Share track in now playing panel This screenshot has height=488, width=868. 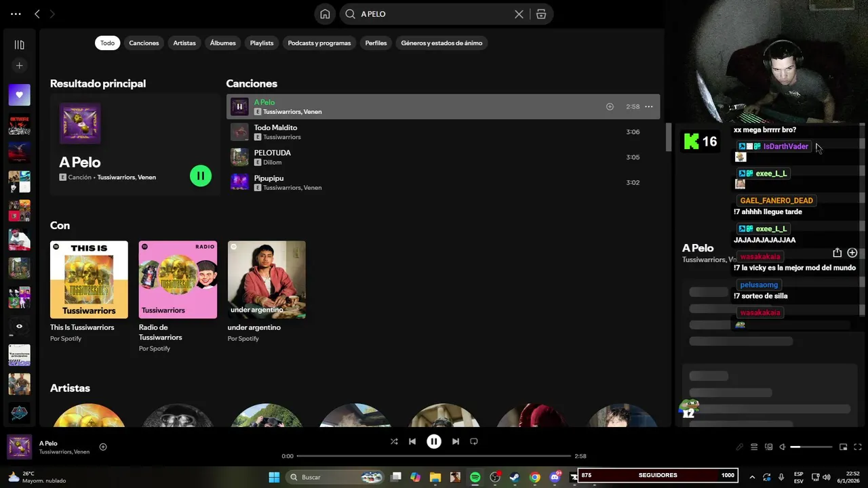click(x=837, y=253)
